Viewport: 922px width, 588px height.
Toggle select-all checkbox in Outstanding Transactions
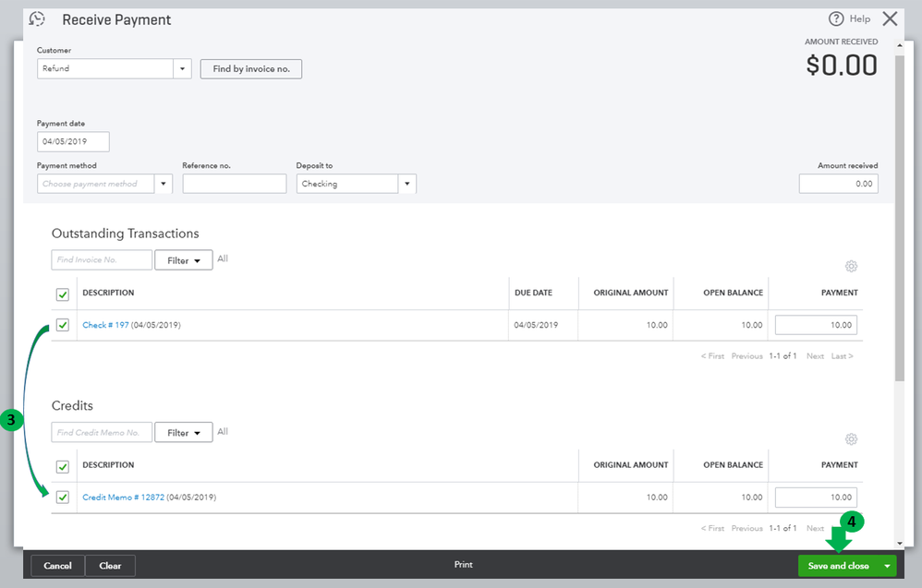[63, 294]
